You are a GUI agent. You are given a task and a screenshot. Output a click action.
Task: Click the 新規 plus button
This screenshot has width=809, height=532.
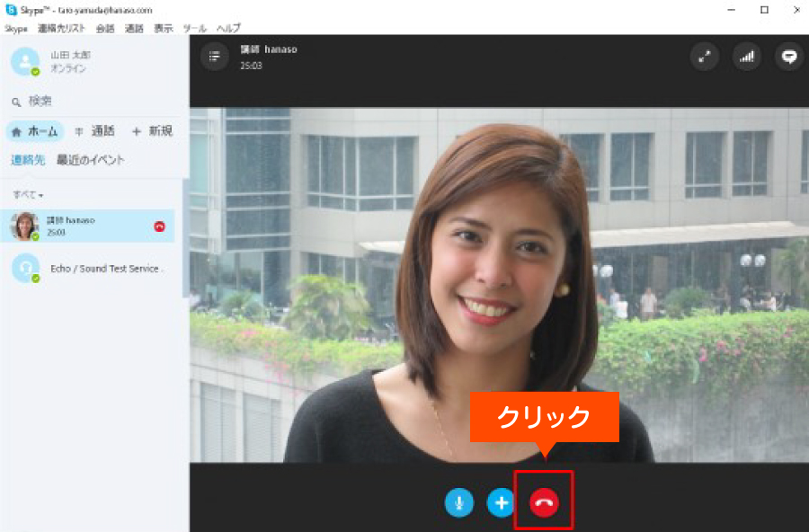152,131
